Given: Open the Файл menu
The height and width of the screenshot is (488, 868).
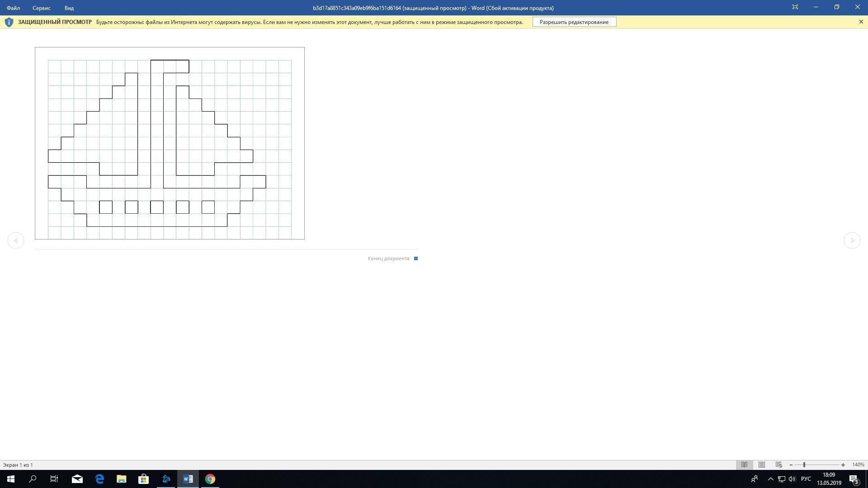Looking at the screenshot, I should [13, 8].
